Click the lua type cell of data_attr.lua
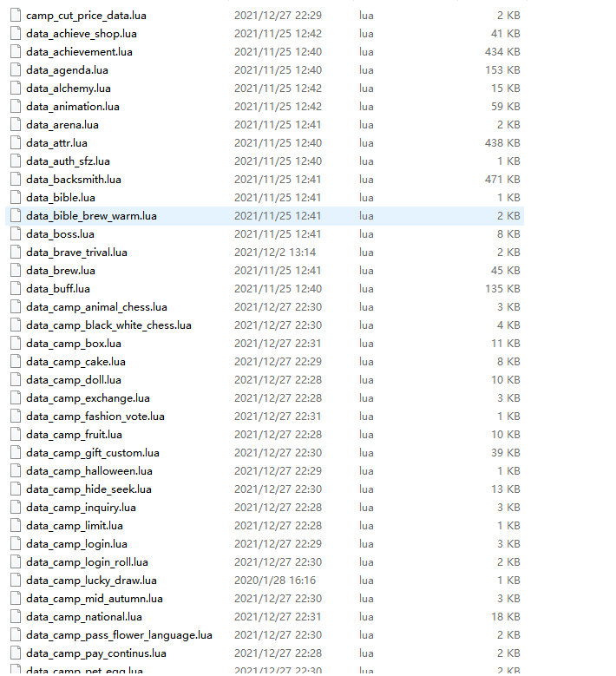 366,143
